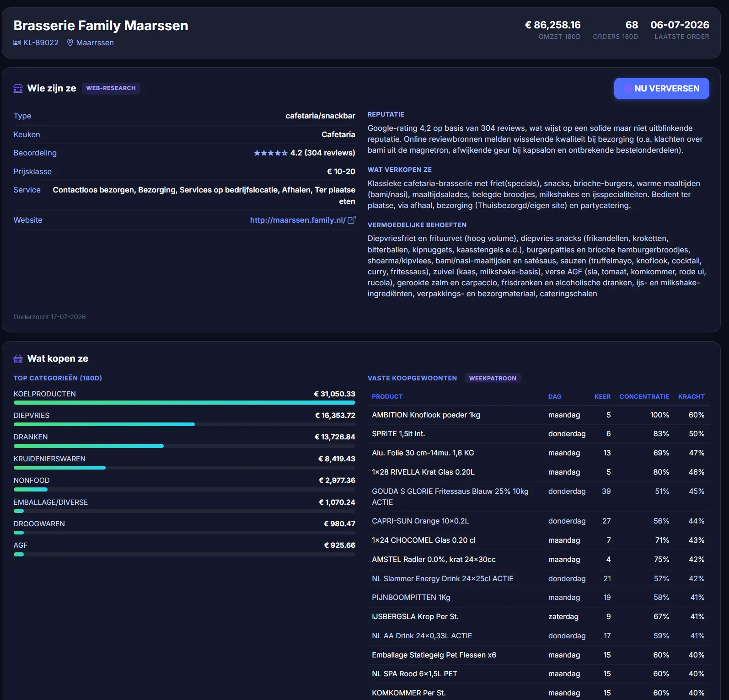This screenshot has height=700, width=729.
Task: Click the AGF category label
Action: click(x=20, y=545)
